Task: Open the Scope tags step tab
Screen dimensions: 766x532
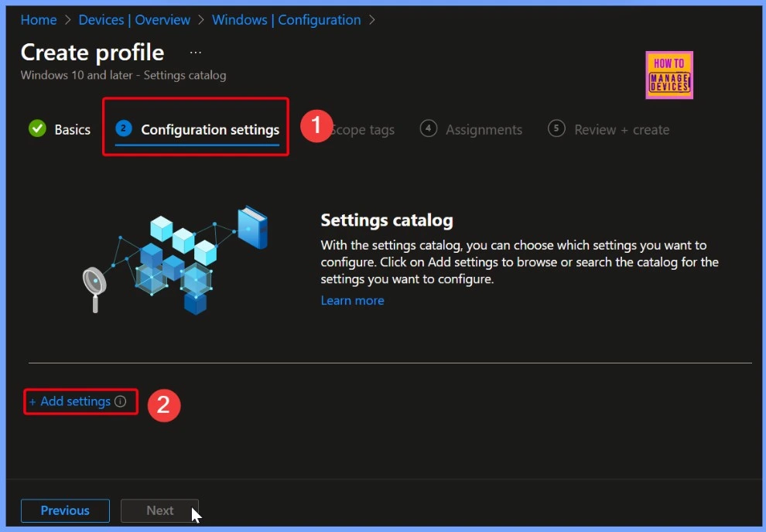Action: pyautogui.click(x=364, y=130)
